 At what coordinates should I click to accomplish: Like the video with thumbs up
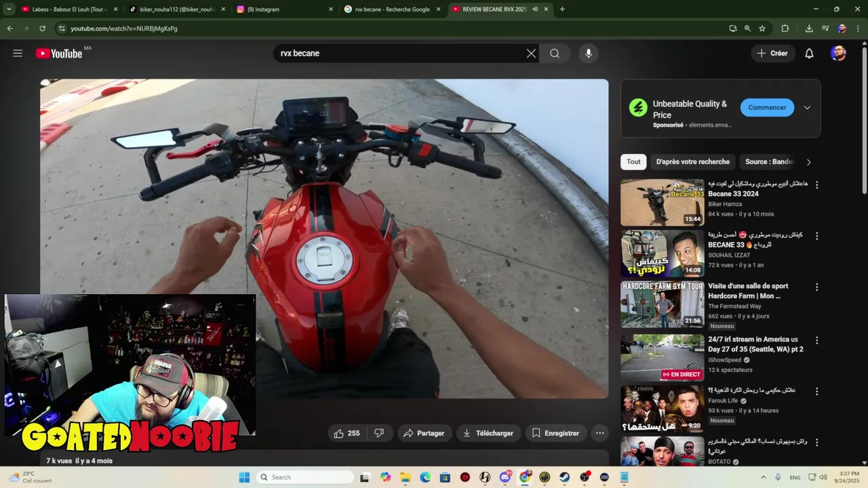tap(347, 433)
